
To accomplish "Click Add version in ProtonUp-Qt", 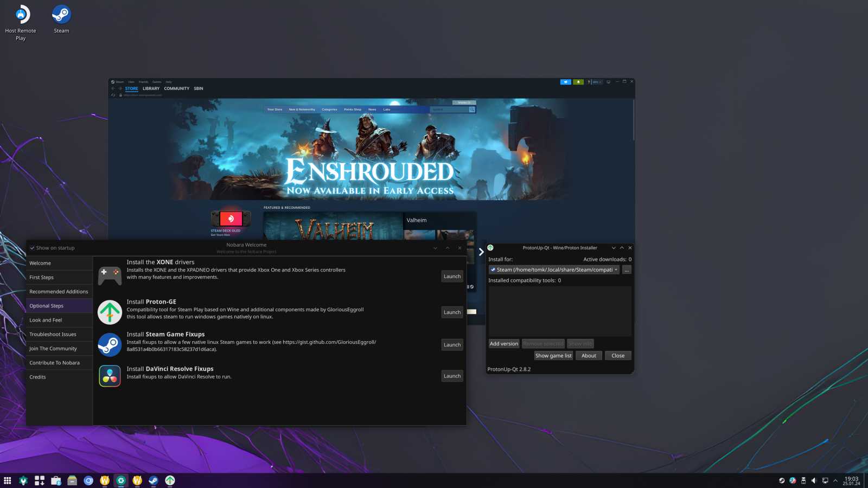I will pos(504,344).
